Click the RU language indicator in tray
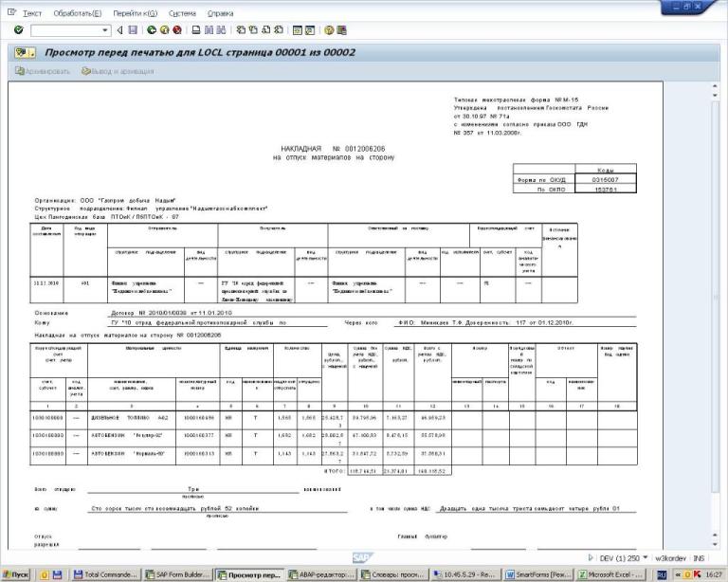The image size is (728, 582). (662, 575)
